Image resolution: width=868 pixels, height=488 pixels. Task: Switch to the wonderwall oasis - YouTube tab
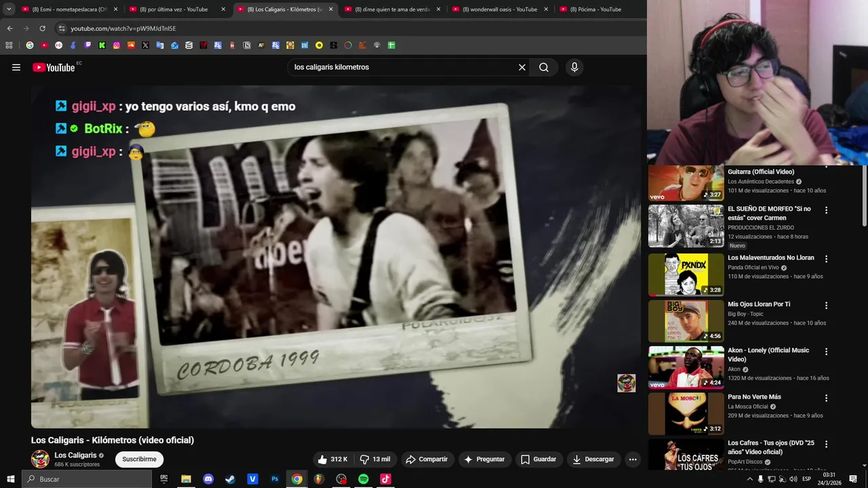click(500, 9)
